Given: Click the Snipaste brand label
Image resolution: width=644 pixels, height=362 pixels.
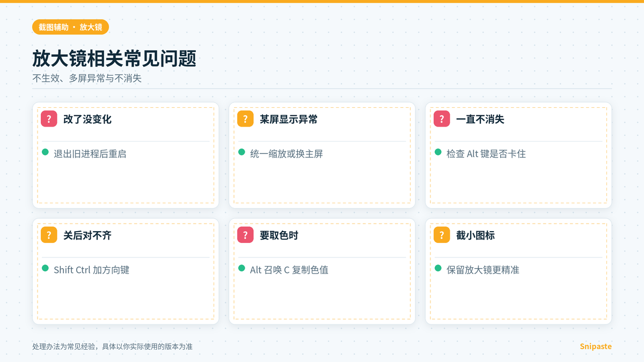Looking at the screenshot, I should pos(596,346).
